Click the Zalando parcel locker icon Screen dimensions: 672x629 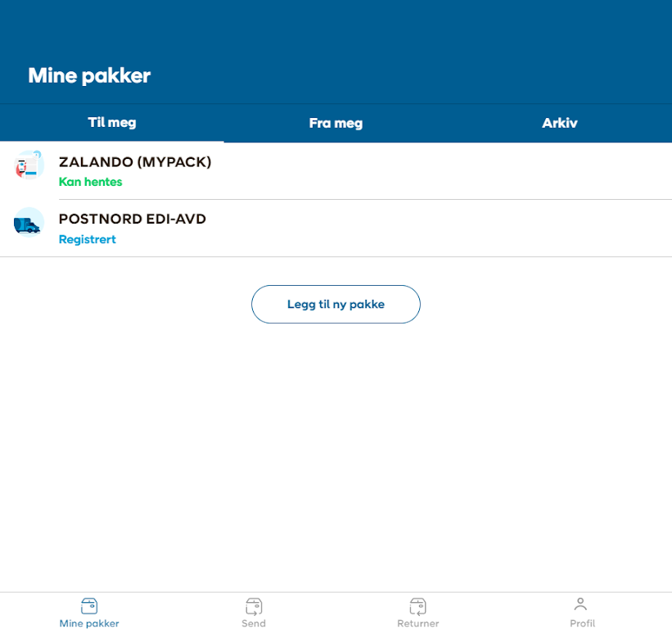coord(29,165)
